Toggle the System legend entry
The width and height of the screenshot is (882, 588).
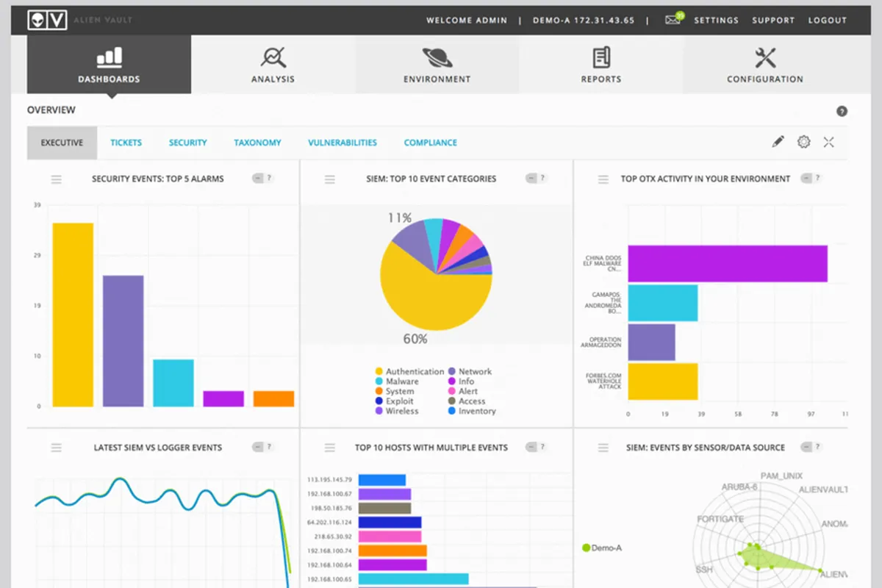394,392
